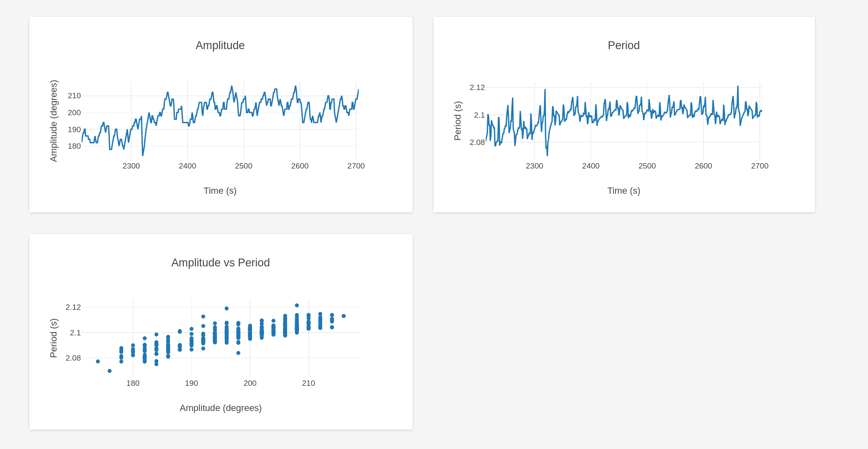This screenshot has width=868, height=449.
Task: Click the vertical "Amplitude (degrees)" y-axis label
Action: [54, 121]
